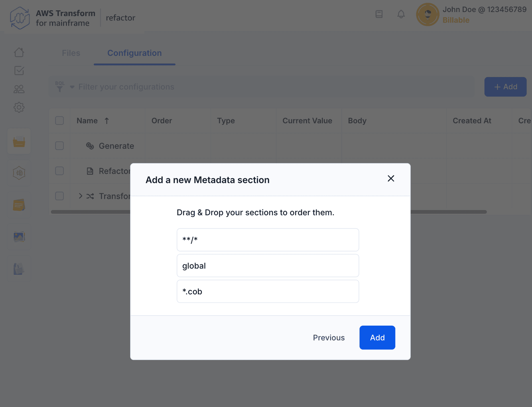The image size is (532, 407).
Task: Sort by the Name column arrow
Action: [107, 121]
